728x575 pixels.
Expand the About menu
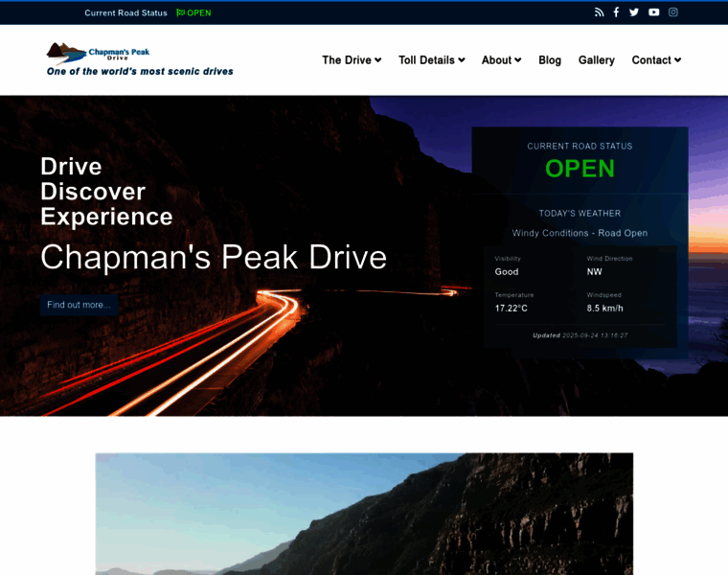[x=501, y=59]
